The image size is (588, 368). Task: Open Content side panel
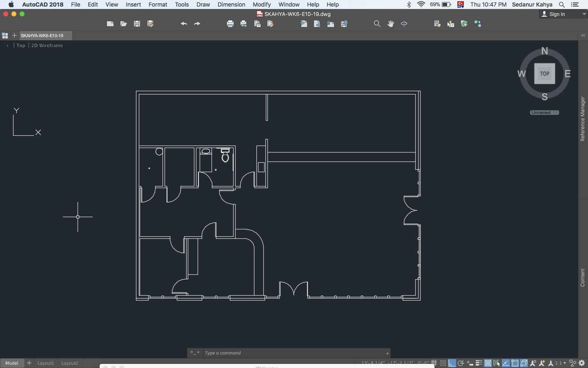tap(583, 278)
